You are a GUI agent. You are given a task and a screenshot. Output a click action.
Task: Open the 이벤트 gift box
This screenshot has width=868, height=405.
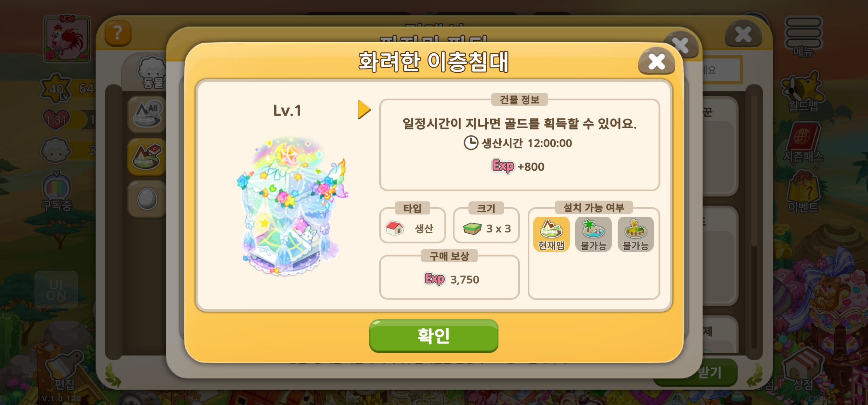pyautogui.click(x=803, y=192)
